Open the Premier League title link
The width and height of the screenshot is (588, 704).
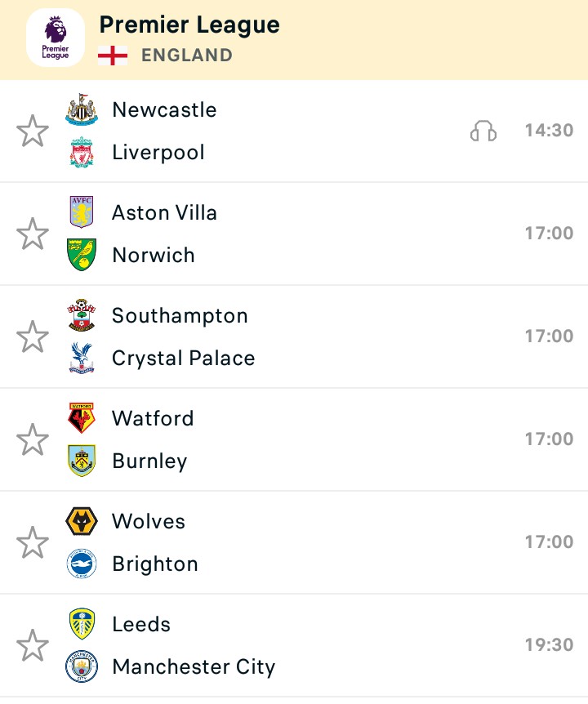tap(189, 25)
